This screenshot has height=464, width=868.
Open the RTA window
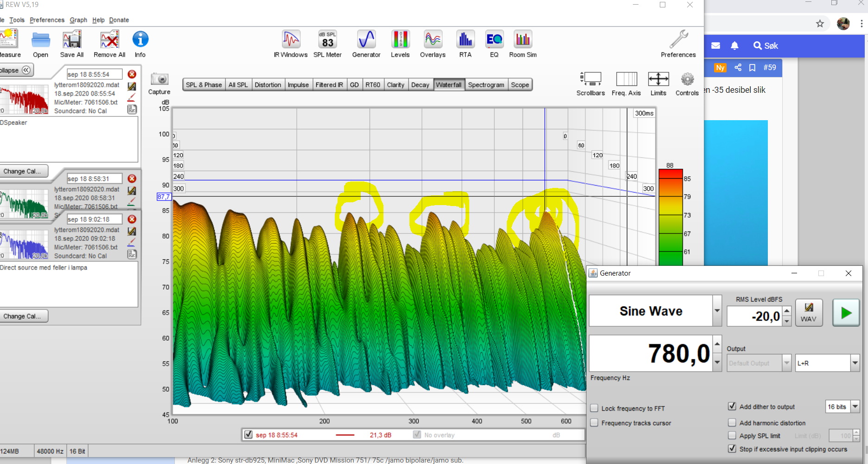pos(465,44)
